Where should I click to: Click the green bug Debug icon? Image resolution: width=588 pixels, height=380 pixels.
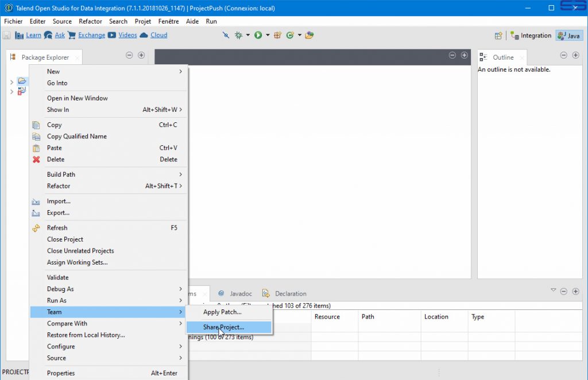point(238,35)
